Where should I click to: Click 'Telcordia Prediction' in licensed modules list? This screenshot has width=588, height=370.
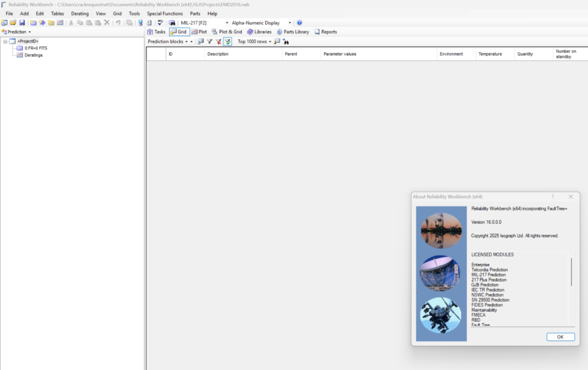coord(489,270)
